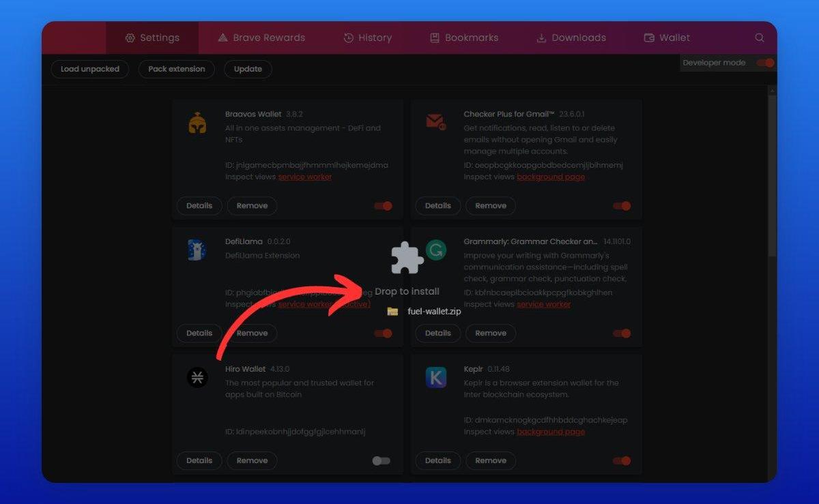Remove the Grammarly extension
Image resolution: width=819 pixels, height=504 pixels.
pyautogui.click(x=491, y=333)
